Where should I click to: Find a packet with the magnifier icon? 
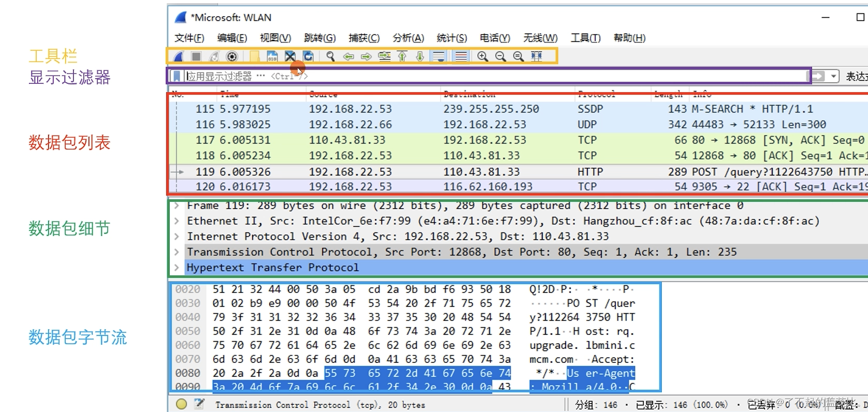tap(330, 56)
